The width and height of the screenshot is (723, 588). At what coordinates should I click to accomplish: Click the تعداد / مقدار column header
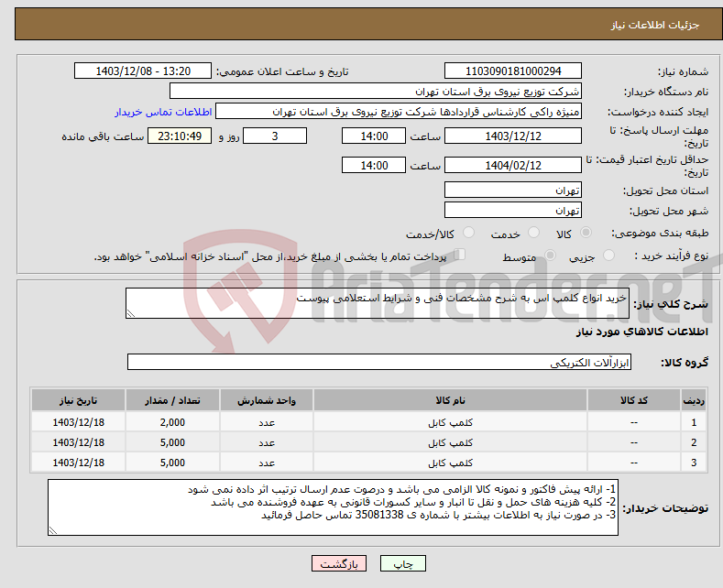click(172, 400)
